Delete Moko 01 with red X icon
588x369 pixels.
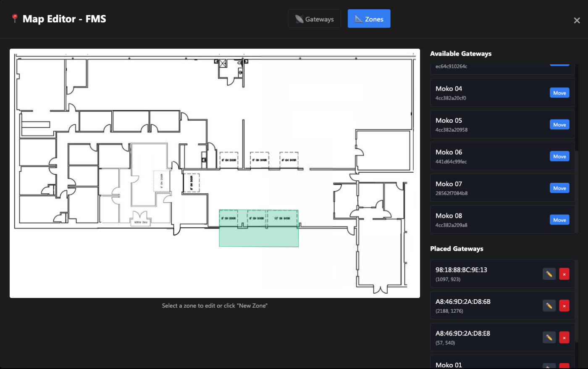pyautogui.click(x=564, y=366)
